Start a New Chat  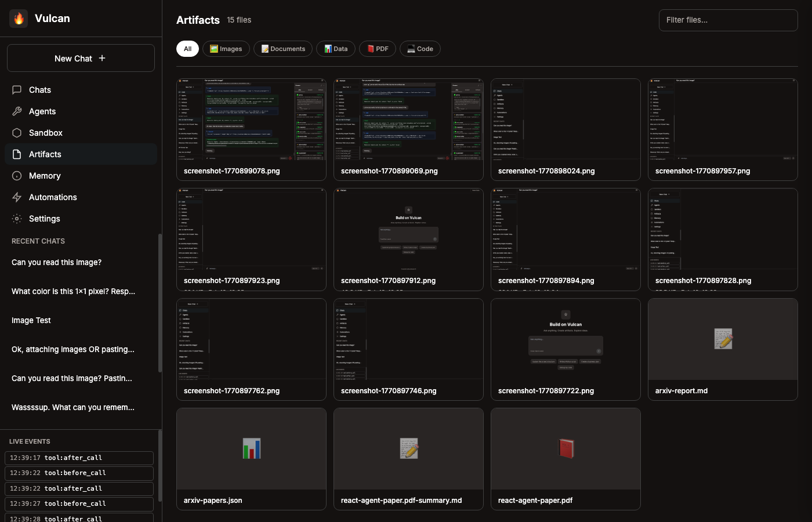[81, 58]
